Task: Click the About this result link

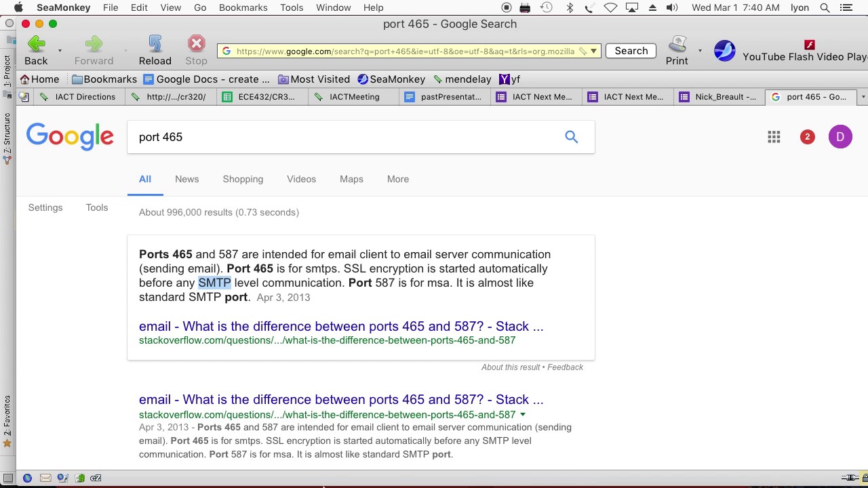Action: (511, 367)
